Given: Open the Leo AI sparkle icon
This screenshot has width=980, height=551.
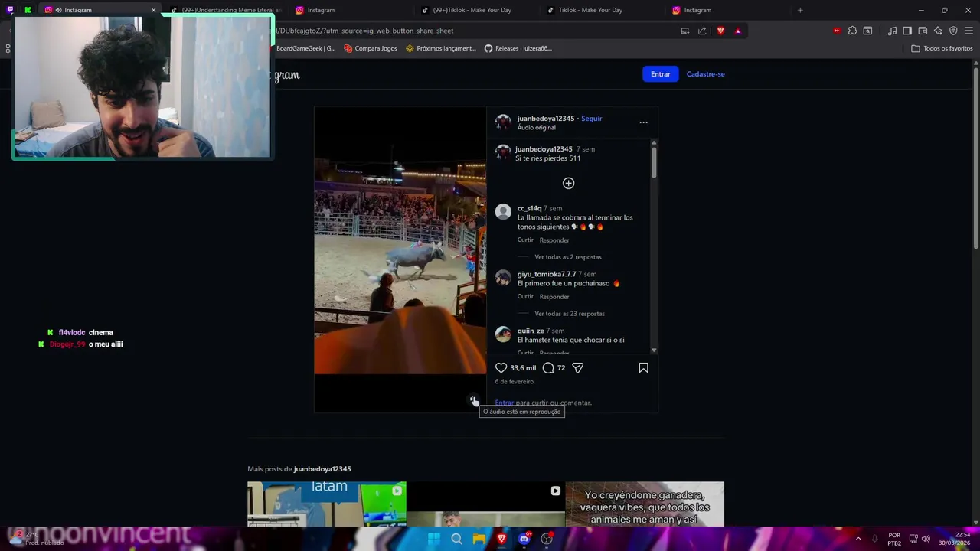Looking at the screenshot, I should [x=938, y=31].
